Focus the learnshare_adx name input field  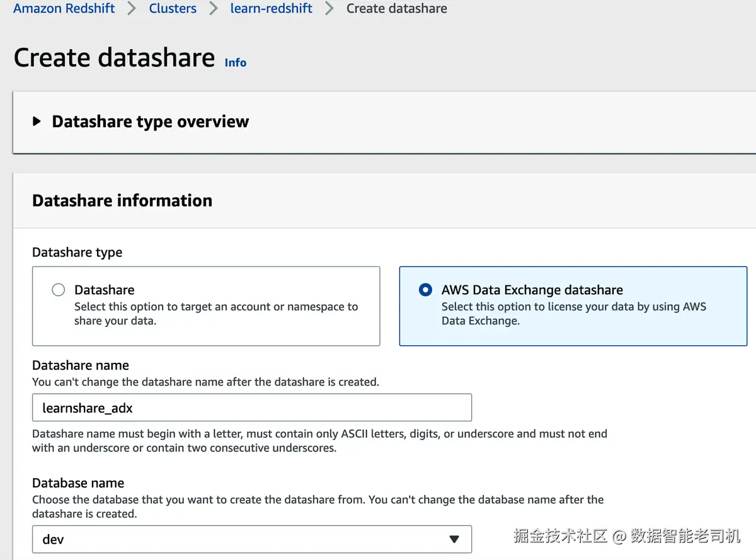252,408
